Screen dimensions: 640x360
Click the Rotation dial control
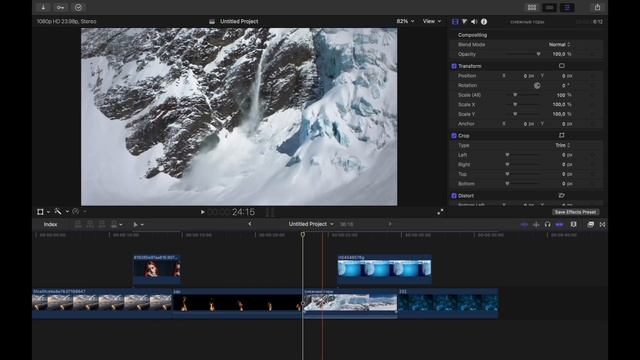pos(537,85)
